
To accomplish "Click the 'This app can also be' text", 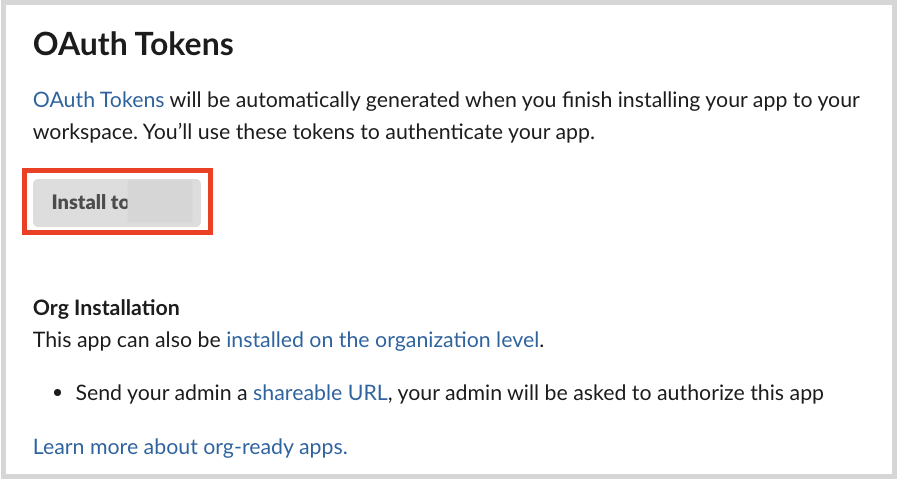I will point(127,340).
